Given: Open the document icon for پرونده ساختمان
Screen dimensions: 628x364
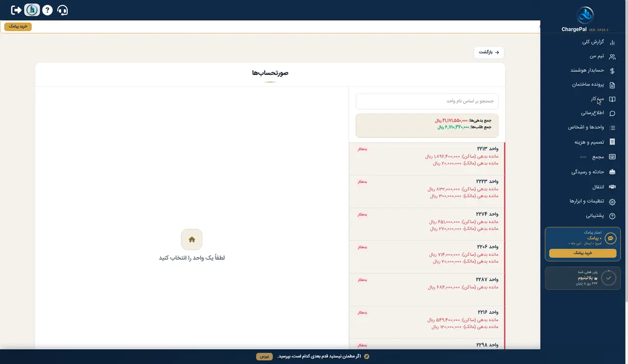Looking at the screenshot, I should point(612,85).
